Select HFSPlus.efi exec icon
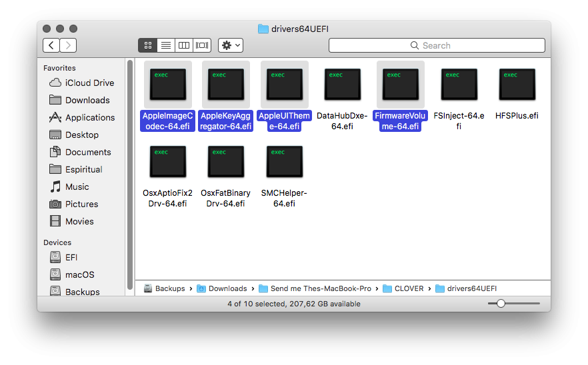Image resolution: width=588 pixels, height=365 pixels. (x=517, y=85)
